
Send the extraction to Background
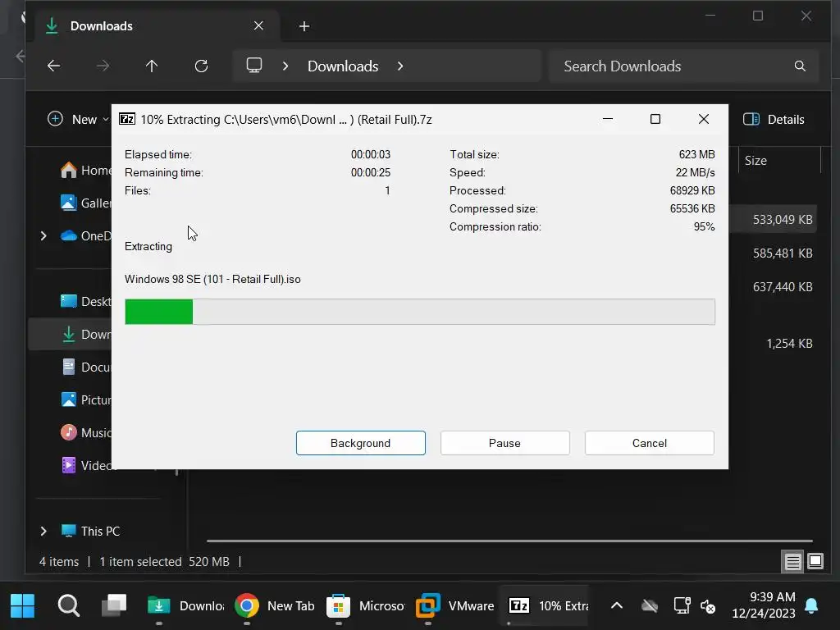pyautogui.click(x=361, y=443)
